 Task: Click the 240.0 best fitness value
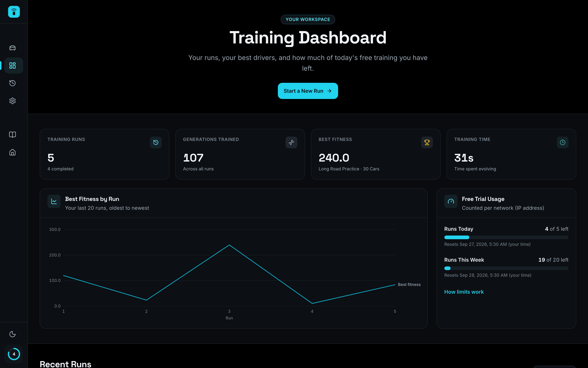[334, 158]
